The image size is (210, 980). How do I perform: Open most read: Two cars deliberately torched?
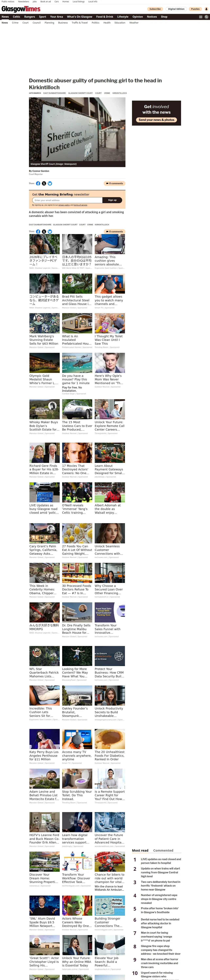pos(160,886)
